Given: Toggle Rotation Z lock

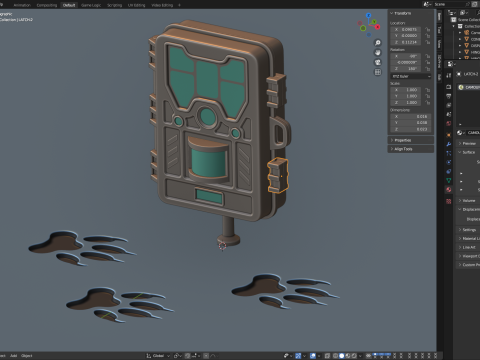Looking at the screenshot, I should tap(428, 69).
